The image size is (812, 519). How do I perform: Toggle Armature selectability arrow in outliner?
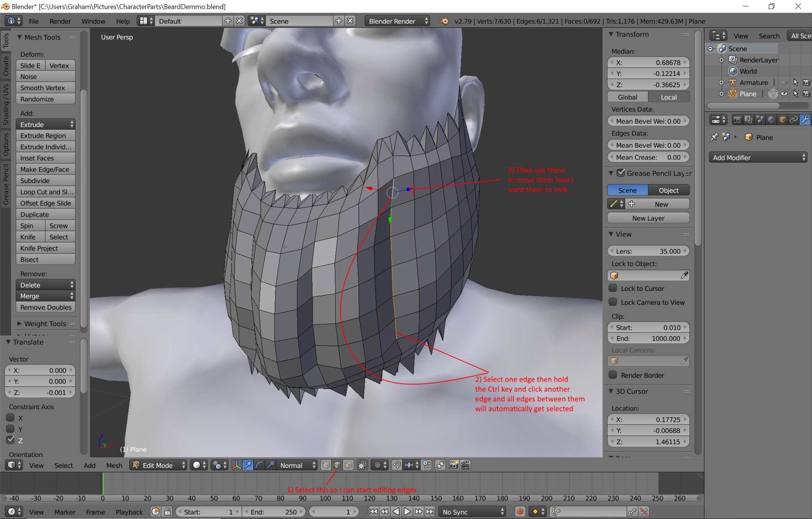click(795, 82)
